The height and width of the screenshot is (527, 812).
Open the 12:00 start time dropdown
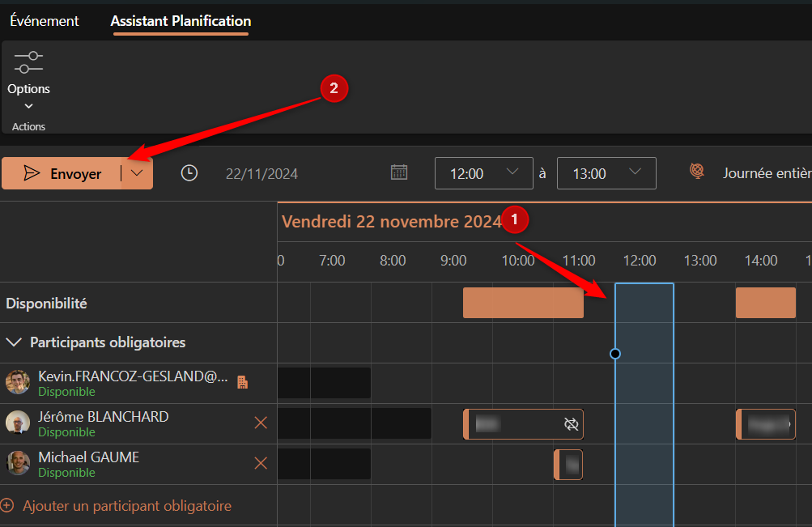(x=483, y=173)
